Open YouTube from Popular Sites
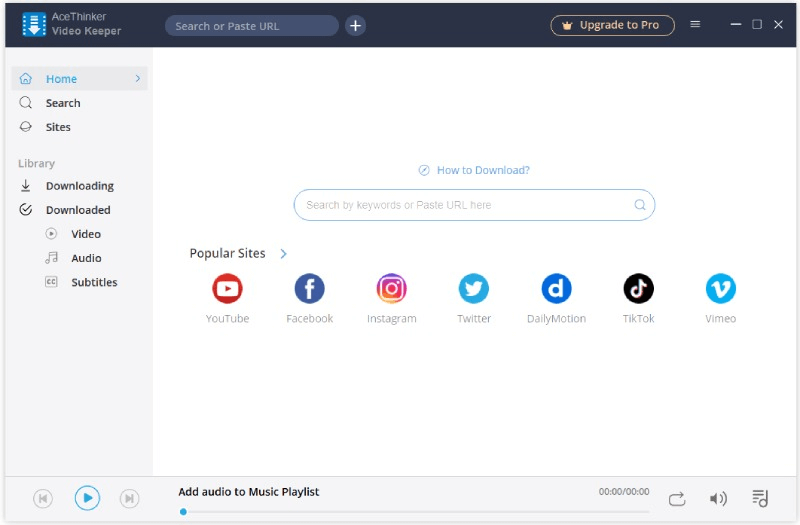800x525 pixels. [228, 289]
